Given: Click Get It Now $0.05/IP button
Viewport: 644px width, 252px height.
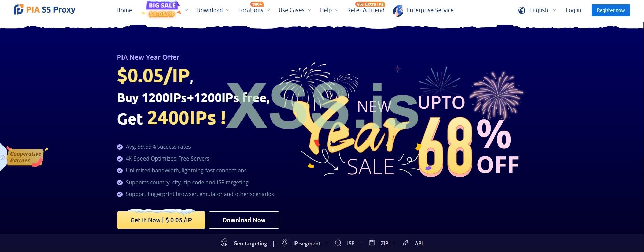Looking at the screenshot, I should pyautogui.click(x=161, y=220).
